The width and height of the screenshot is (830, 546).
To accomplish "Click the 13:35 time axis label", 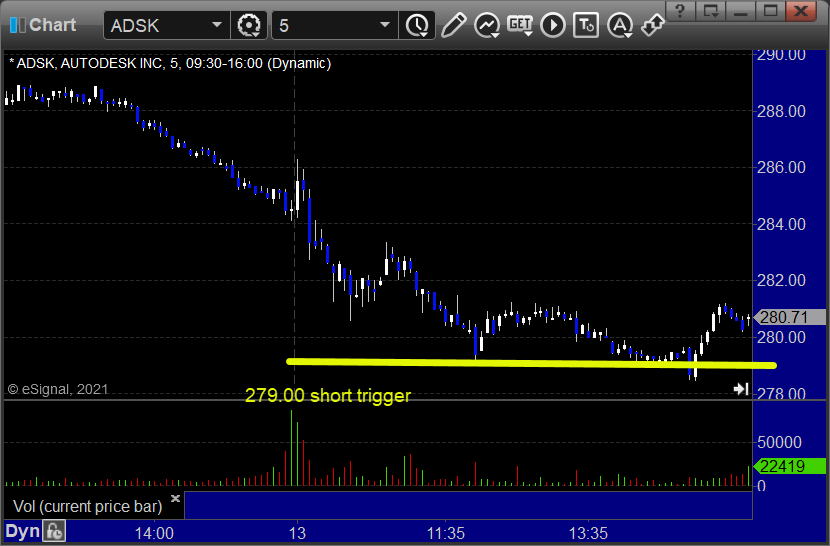I will point(588,533).
